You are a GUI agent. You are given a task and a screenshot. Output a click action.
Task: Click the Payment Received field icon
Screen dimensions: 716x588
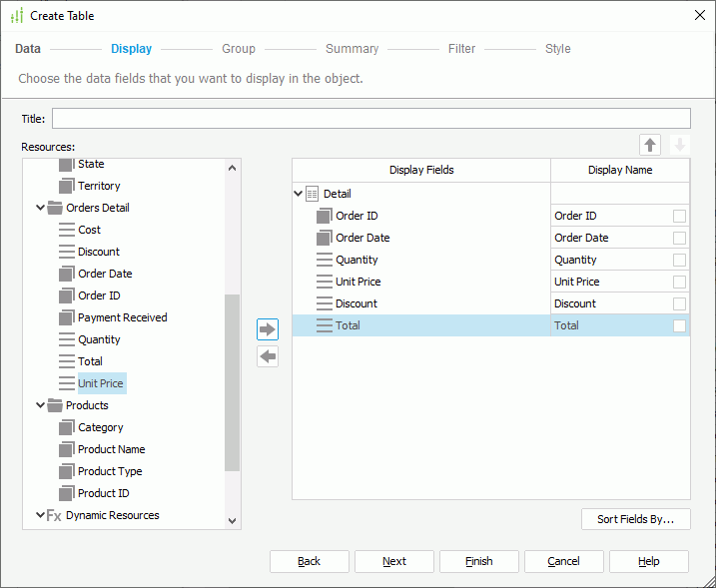pos(67,317)
